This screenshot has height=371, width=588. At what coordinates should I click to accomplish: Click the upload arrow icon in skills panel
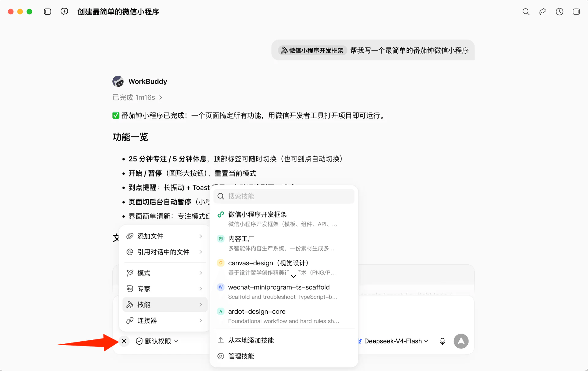(x=221, y=340)
